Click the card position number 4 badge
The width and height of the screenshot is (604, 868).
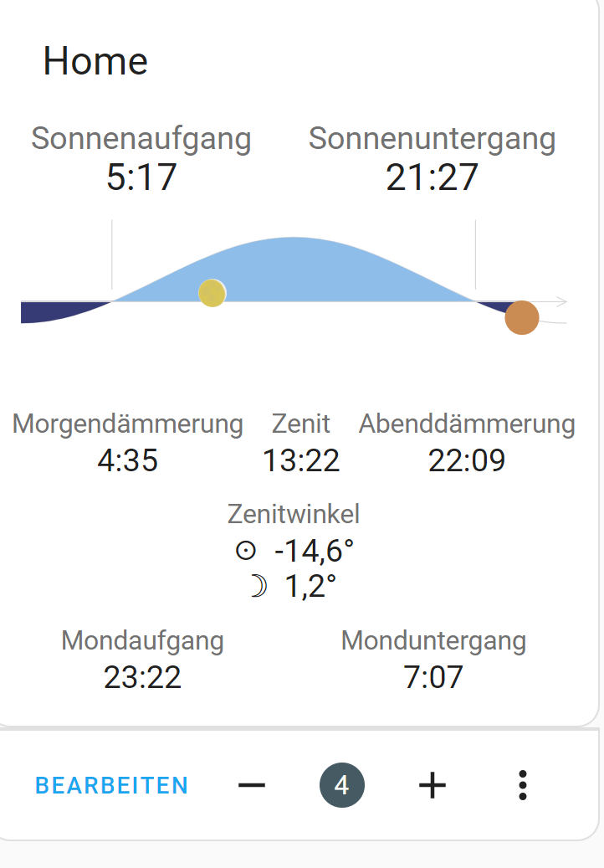click(x=342, y=785)
